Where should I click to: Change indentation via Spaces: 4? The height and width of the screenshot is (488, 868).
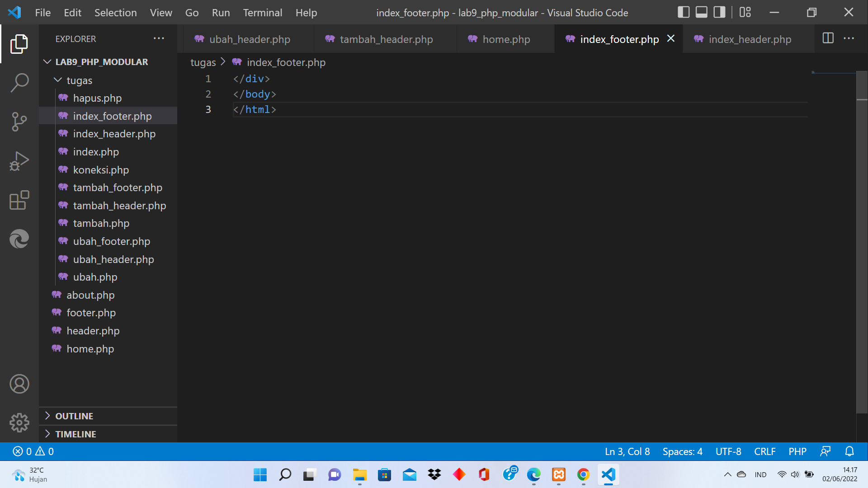coord(682,451)
